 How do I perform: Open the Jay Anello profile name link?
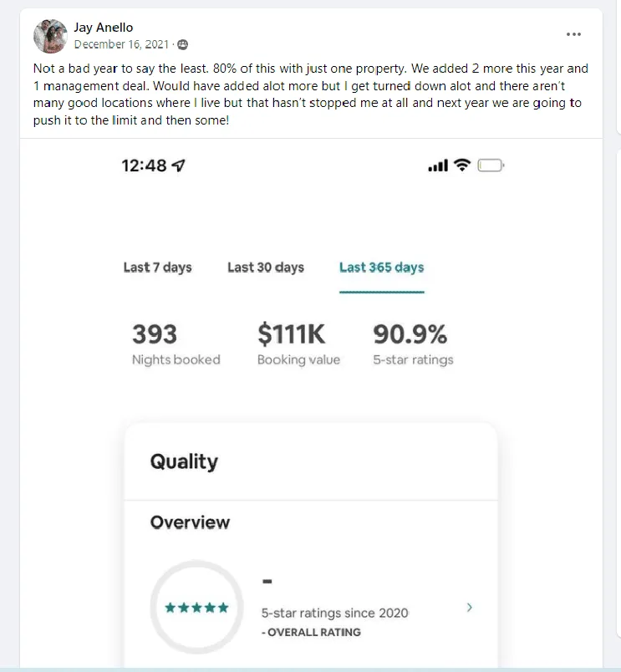104,28
